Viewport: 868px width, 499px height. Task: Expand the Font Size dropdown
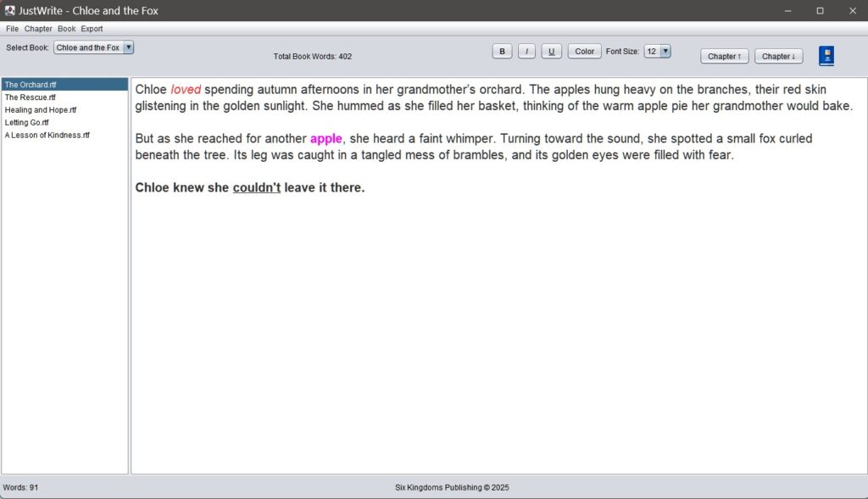(x=657, y=52)
